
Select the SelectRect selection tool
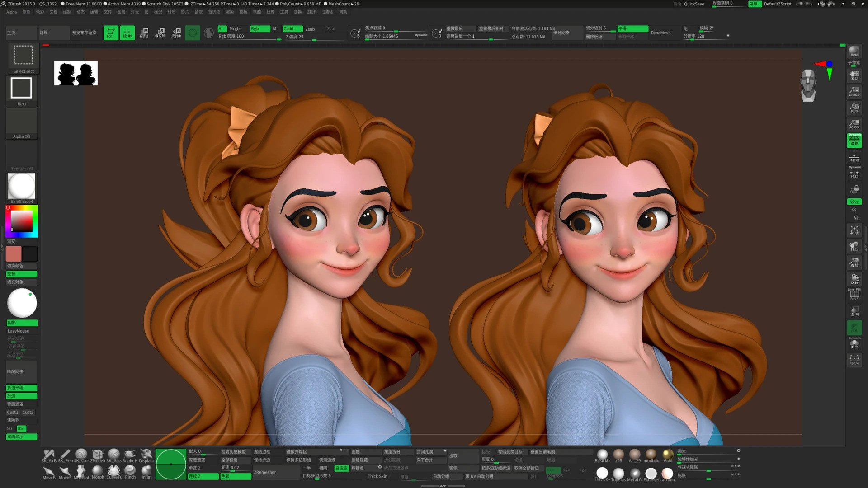[23, 55]
